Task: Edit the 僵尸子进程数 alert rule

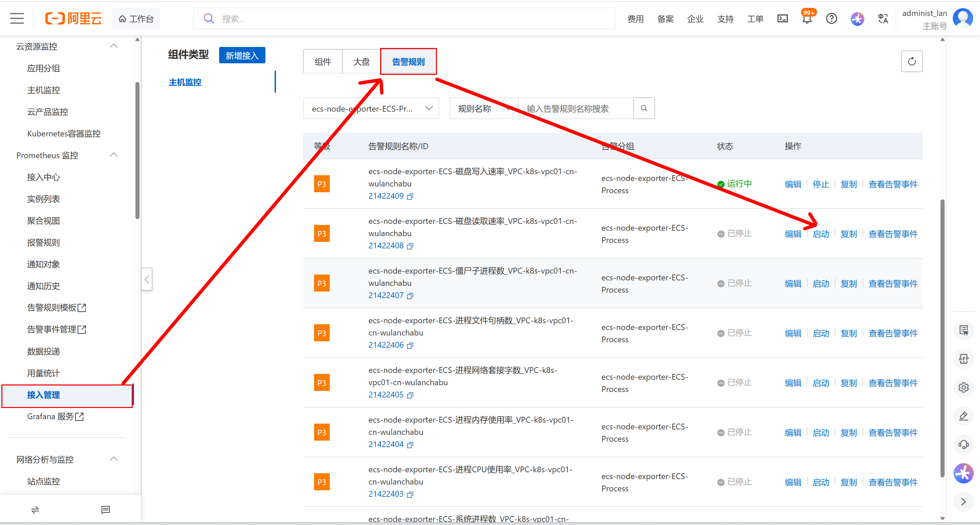Action: click(x=793, y=284)
